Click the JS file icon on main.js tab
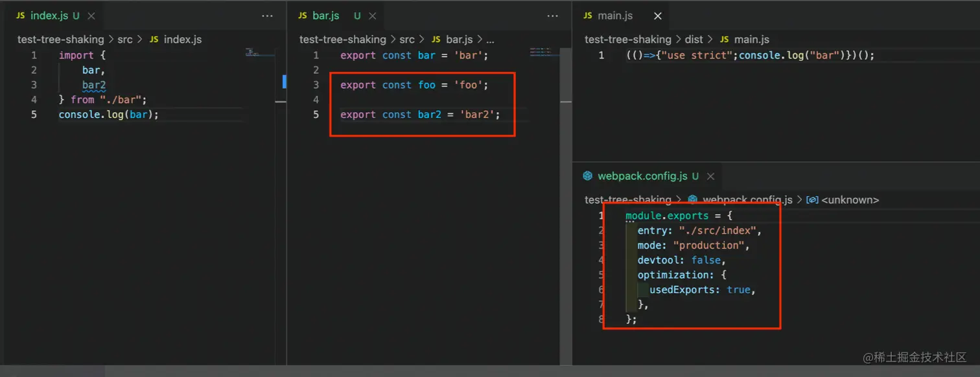 coord(588,16)
